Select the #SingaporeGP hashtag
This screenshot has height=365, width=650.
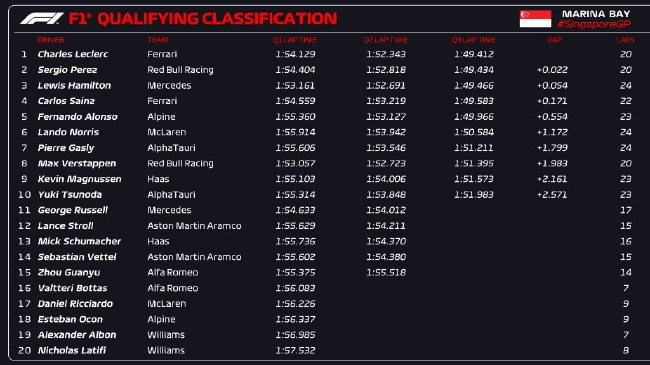(x=594, y=24)
